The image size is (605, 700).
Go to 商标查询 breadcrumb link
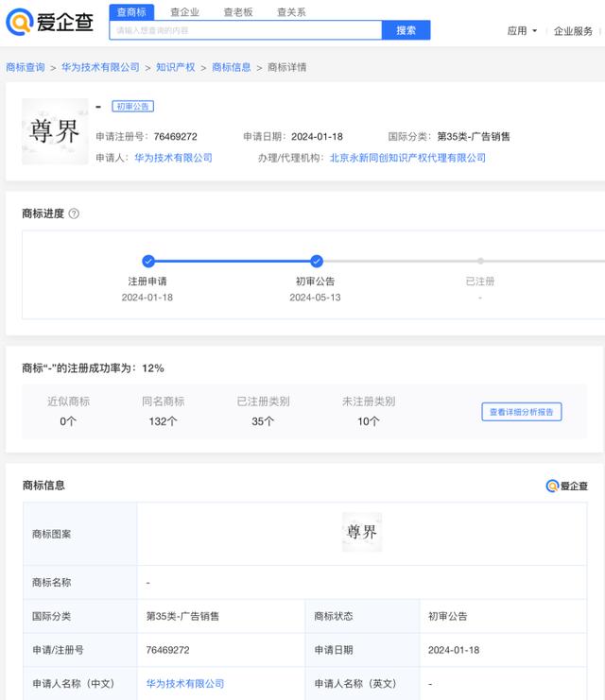(x=26, y=67)
